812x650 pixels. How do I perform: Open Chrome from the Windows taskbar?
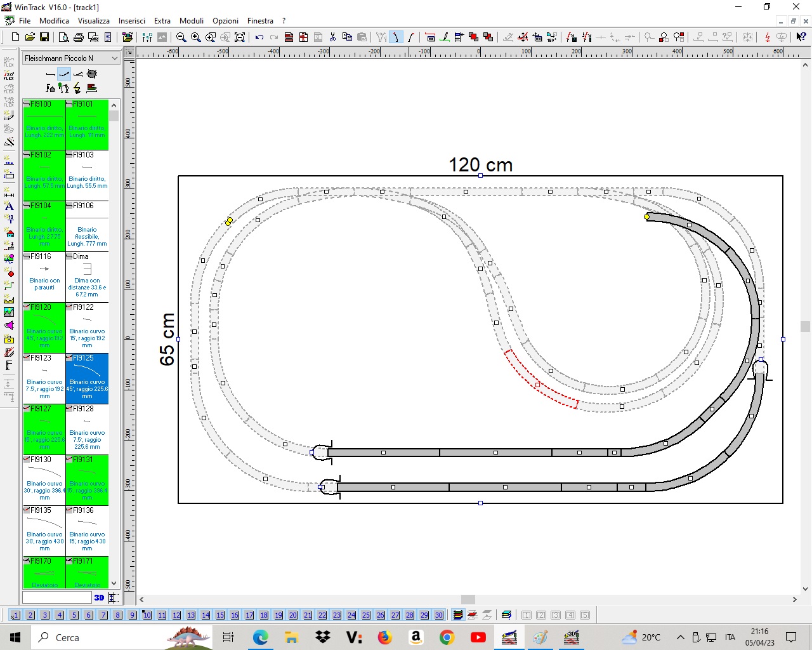coord(447,637)
